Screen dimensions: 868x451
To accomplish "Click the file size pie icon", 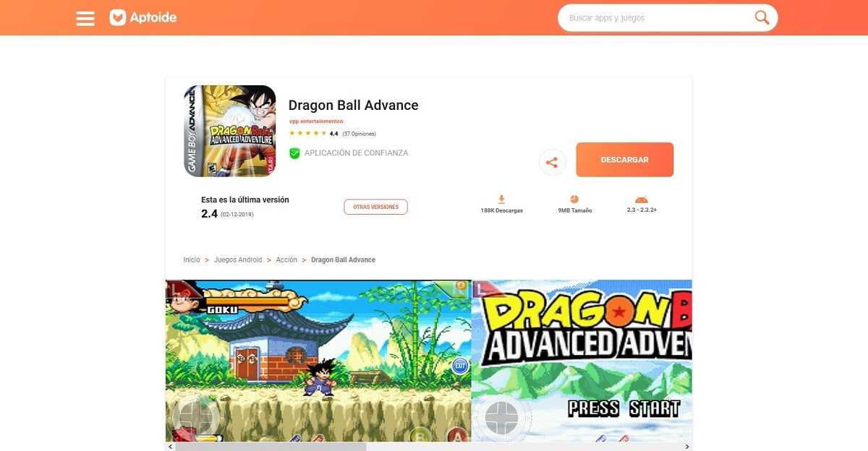I will 574,199.
